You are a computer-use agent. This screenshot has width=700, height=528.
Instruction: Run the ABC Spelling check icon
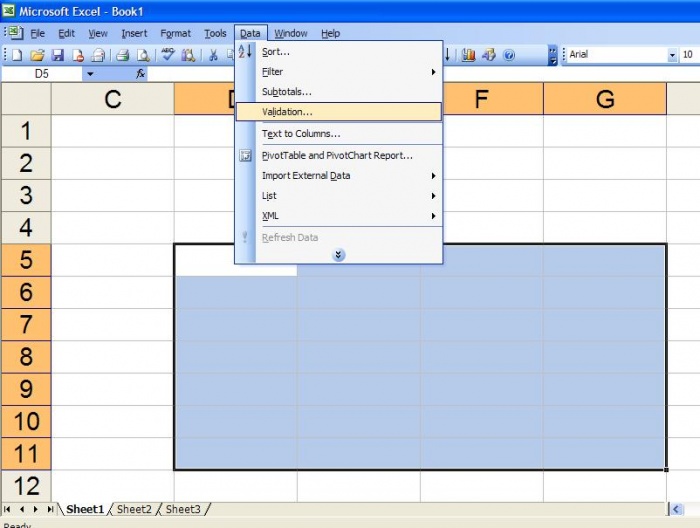pos(168,54)
